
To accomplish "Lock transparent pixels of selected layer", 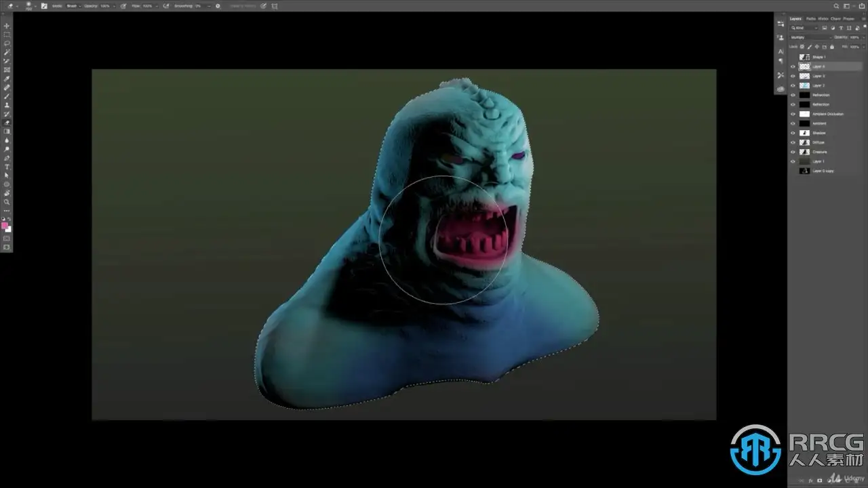I will coord(802,47).
